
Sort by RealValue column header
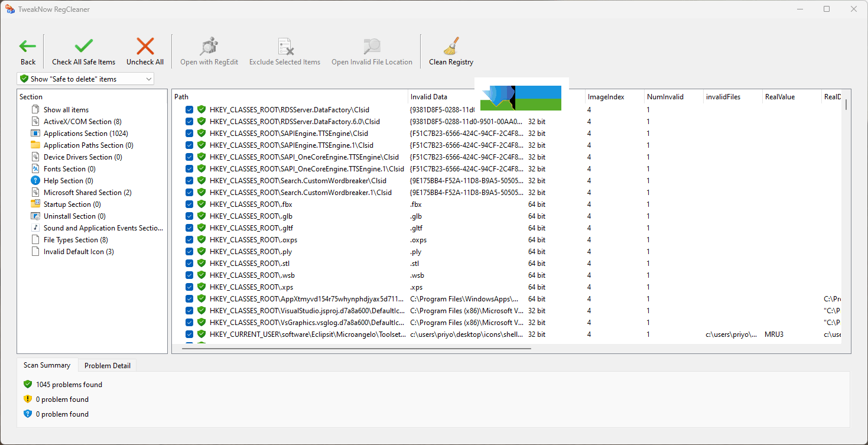click(x=792, y=96)
